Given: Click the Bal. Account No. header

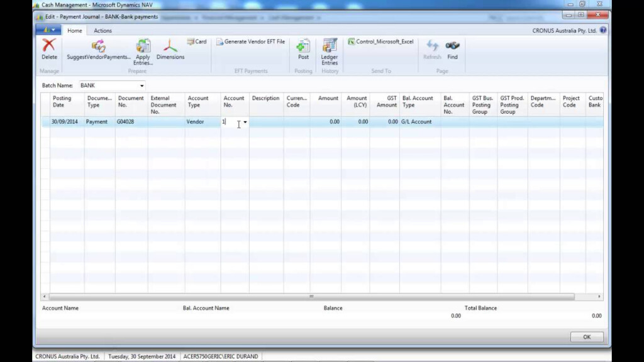Looking at the screenshot, I should [455, 105].
